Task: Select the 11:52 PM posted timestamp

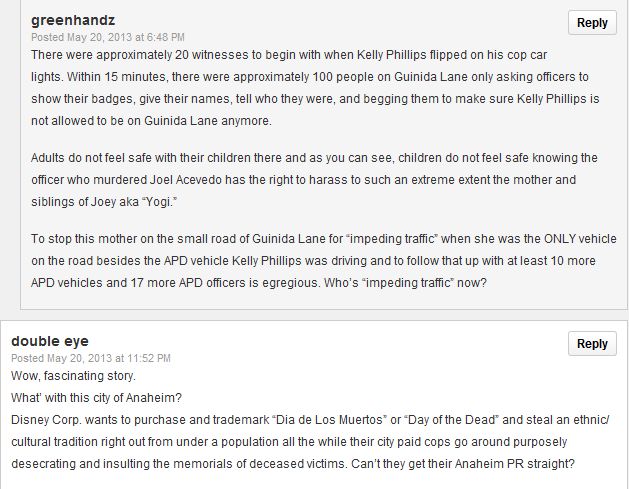Action: point(91,358)
